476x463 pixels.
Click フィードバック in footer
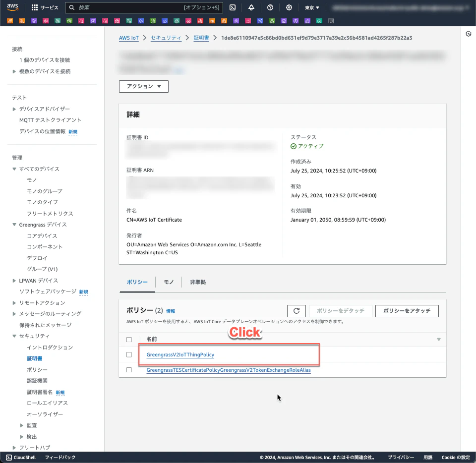[x=60, y=457]
